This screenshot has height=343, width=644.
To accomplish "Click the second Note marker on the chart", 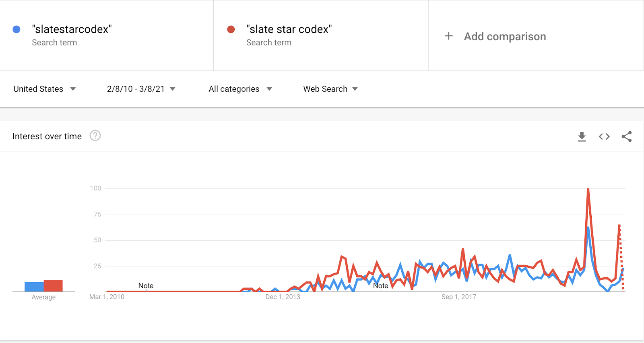I will coord(381,286).
